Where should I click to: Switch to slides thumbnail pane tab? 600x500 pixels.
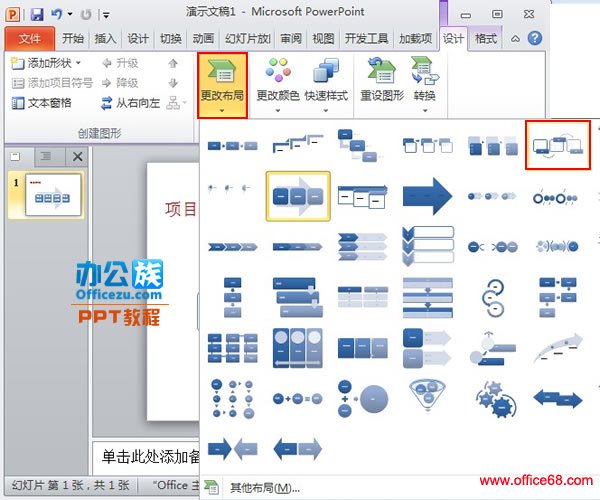coord(16,156)
